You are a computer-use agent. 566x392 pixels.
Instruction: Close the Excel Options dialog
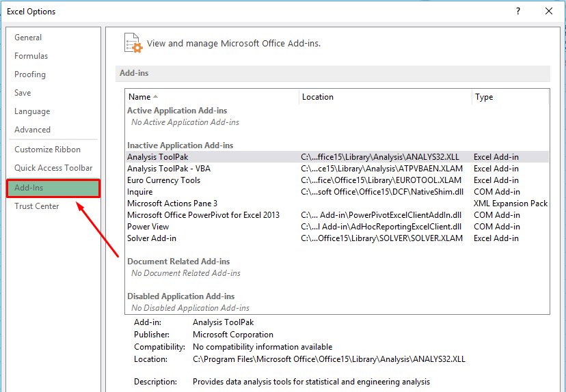coord(549,11)
